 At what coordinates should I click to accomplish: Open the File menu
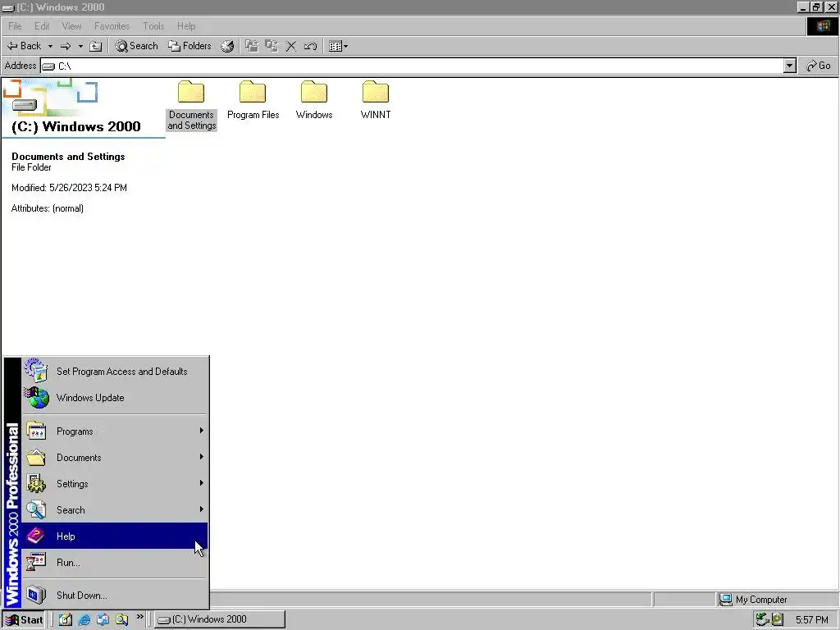coord(15,25)
